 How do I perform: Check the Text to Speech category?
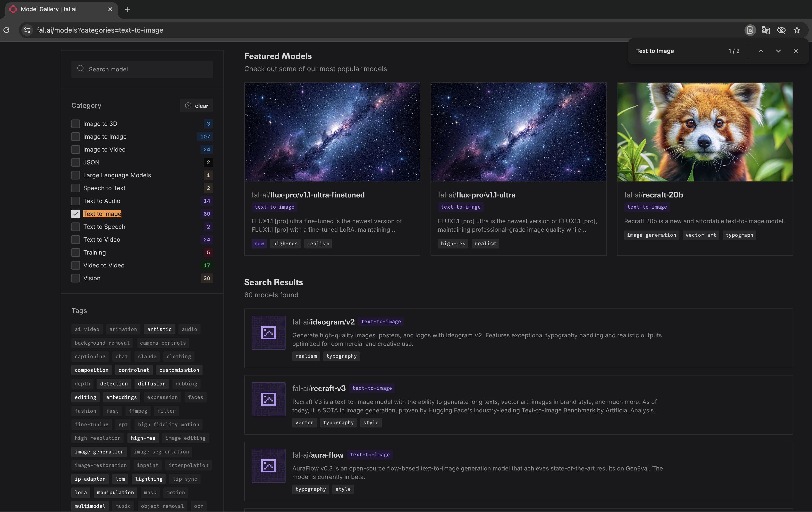pyautogui.click(x=76, y=227)
